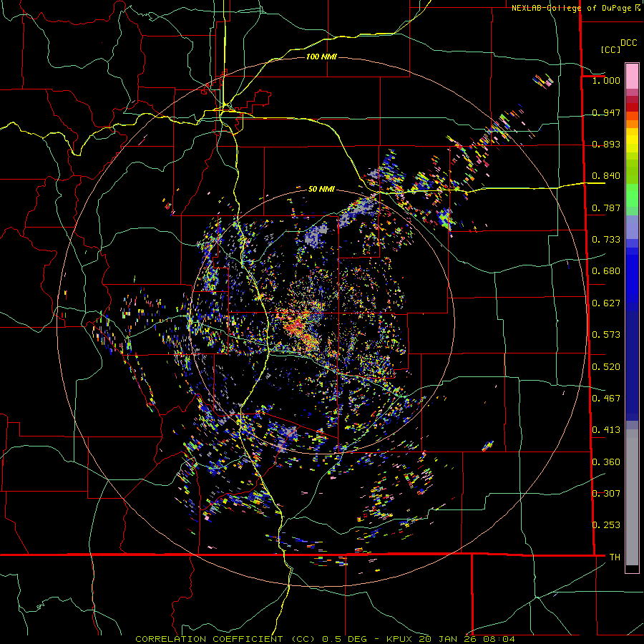Click the DCC label above the color scale

(628, 43)
